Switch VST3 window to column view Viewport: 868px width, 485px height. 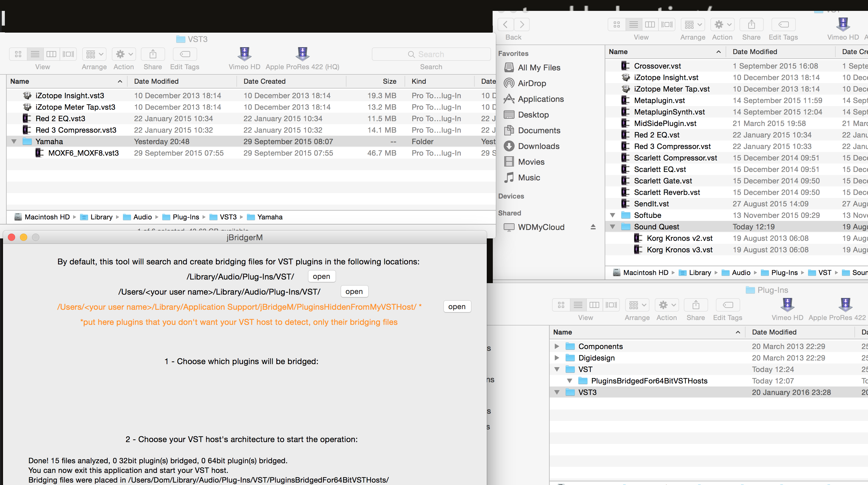point(52,54)
